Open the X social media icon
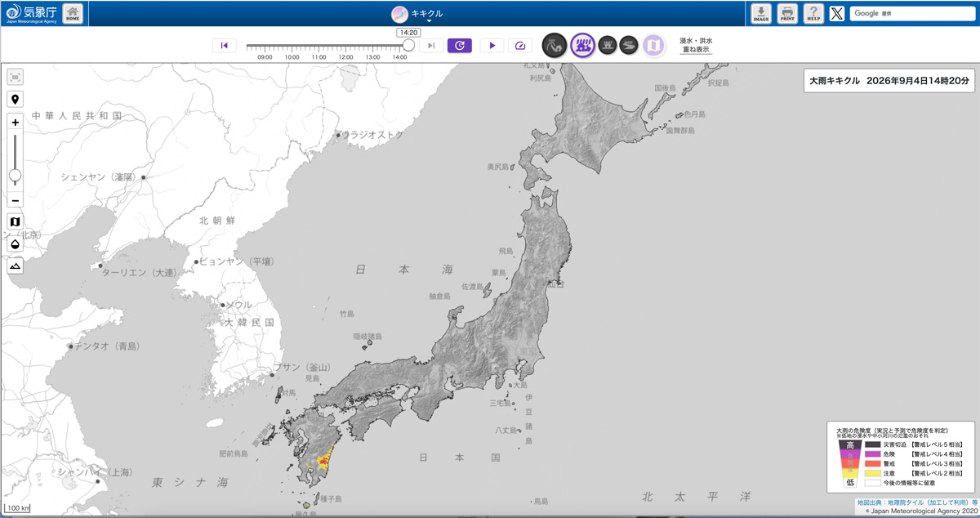Viewport: 980px width, 518px height. point(837,13)
